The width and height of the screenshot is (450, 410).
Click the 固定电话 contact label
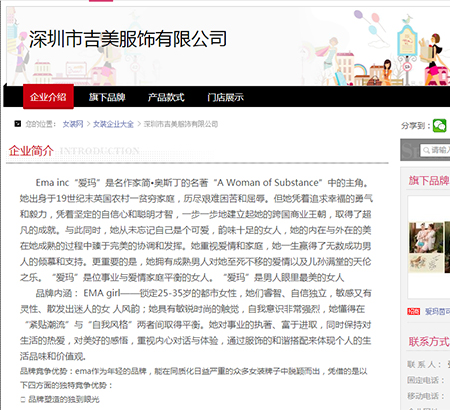click(426, 380)
